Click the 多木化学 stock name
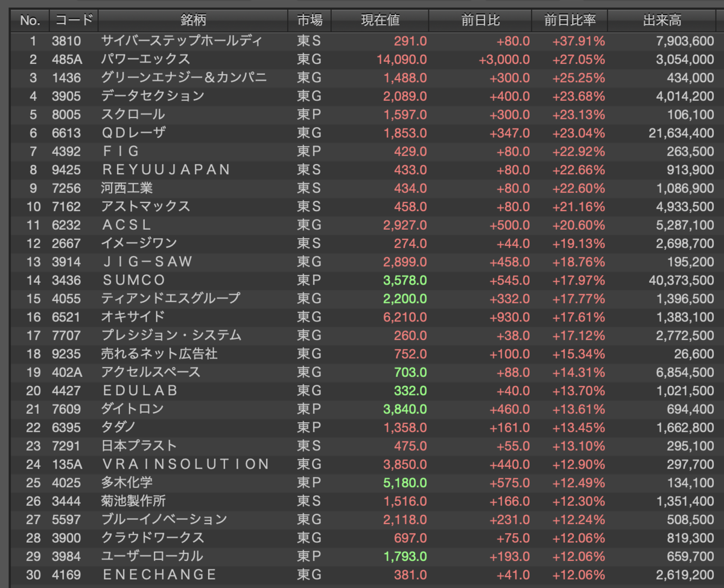 (127, 482)
